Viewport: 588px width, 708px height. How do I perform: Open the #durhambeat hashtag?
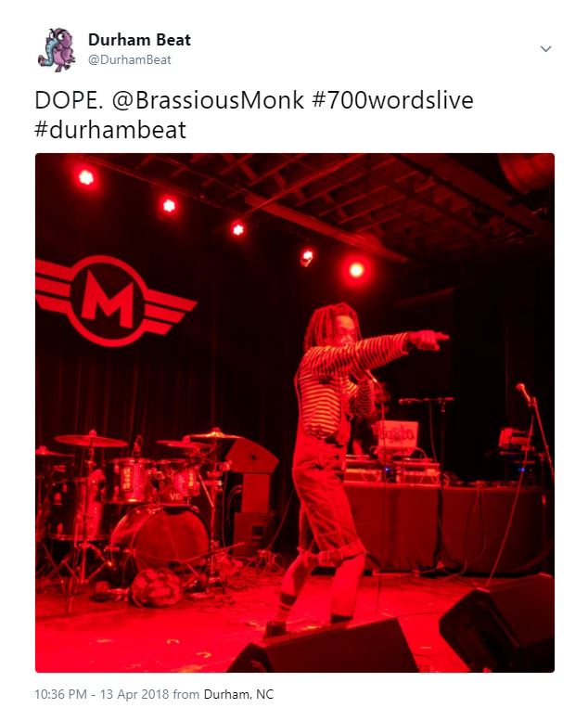point(110,130)
